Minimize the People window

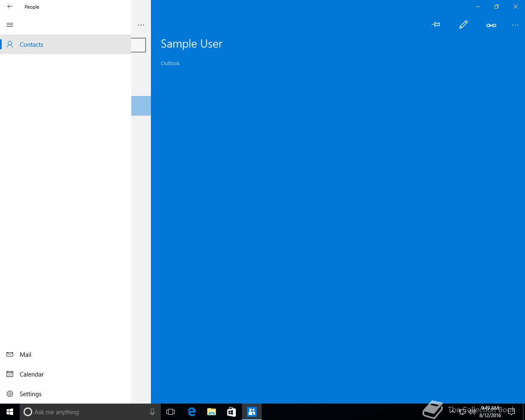tap(478, 7)
